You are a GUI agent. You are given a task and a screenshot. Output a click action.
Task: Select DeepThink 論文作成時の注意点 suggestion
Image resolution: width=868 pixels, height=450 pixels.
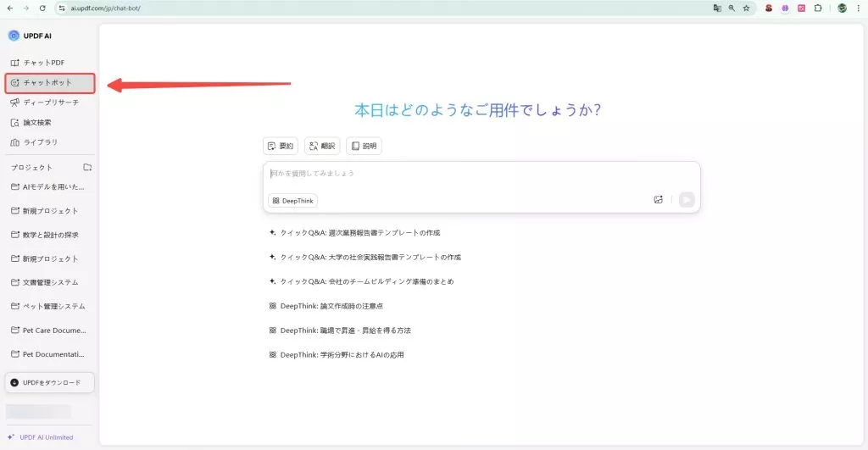point(326,306)
